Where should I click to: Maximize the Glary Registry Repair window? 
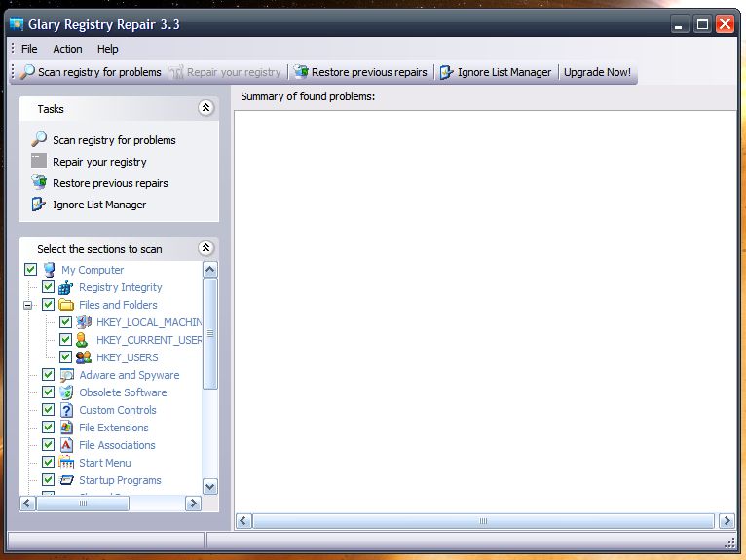point(702,23)
